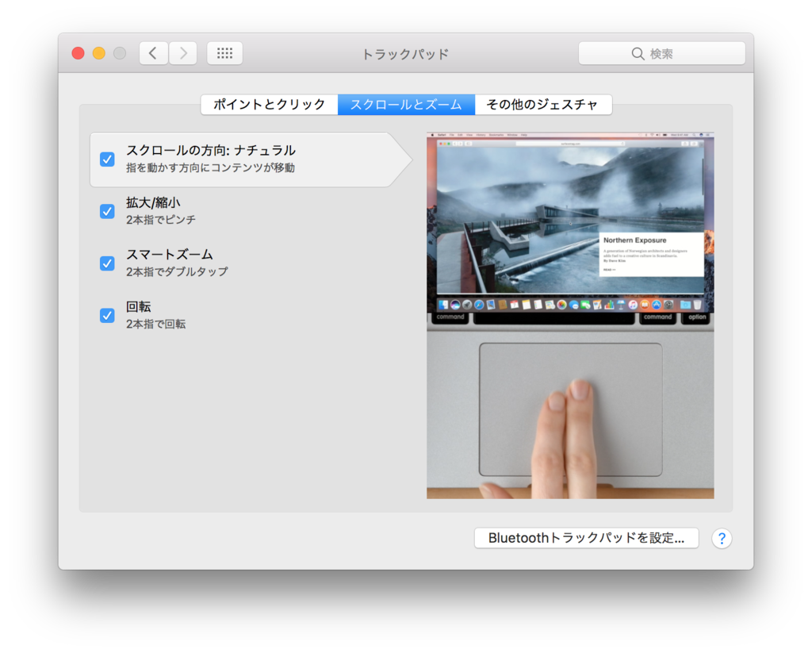Click the 2本指で回転 description text

[x=156, y=324]
